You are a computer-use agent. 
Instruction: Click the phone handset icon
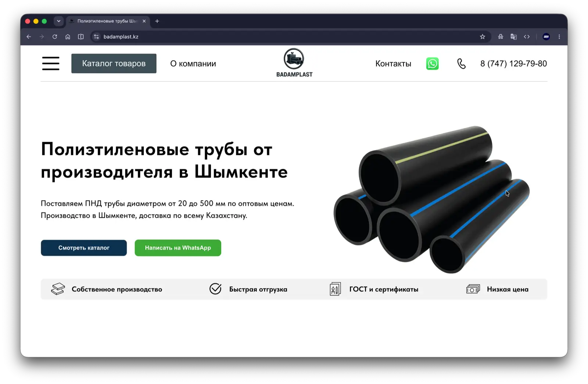point(461,64)
